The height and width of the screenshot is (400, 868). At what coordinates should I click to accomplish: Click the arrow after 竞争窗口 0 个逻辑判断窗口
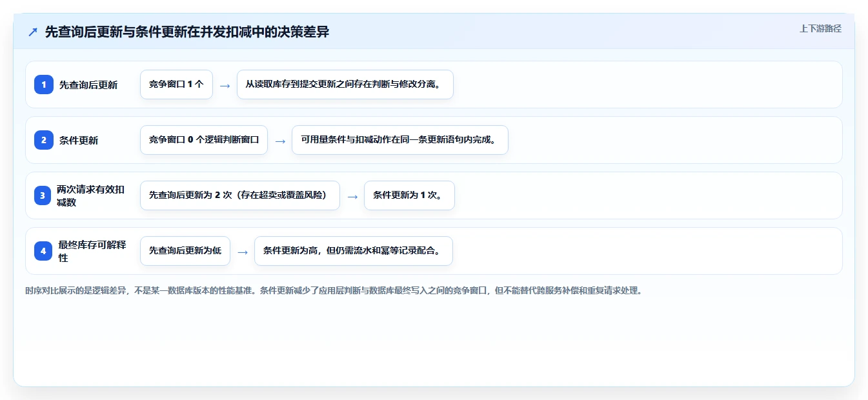pyautogui.click(x=280, y=141)
